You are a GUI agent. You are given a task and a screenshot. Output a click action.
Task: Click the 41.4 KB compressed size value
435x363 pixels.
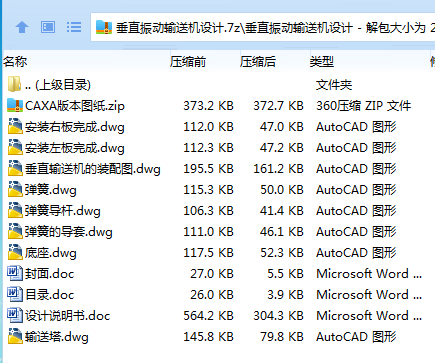[x=282, y=211]
